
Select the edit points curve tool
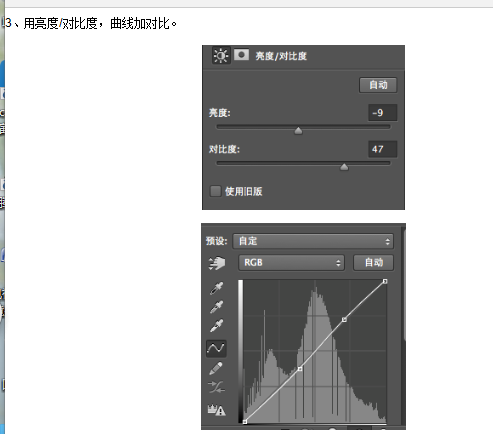pos(216,349)
